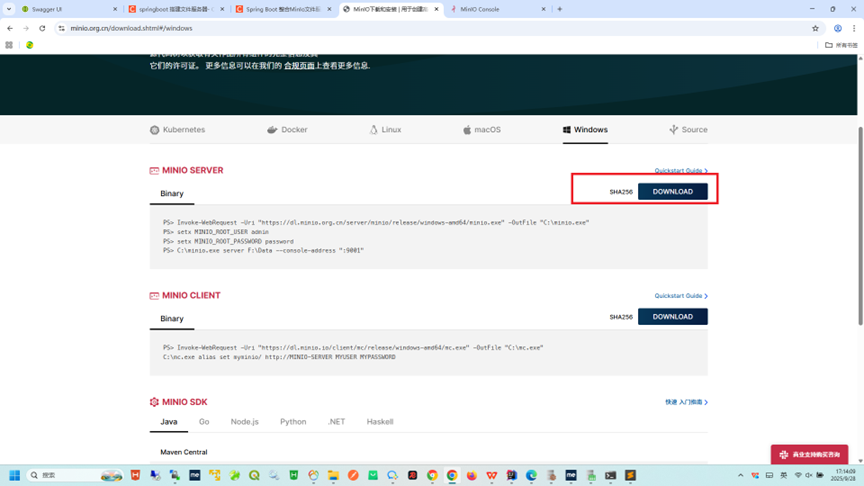Download the MinIO Server binary
Viewport: 864px width, 486px height.
[673, 192]
